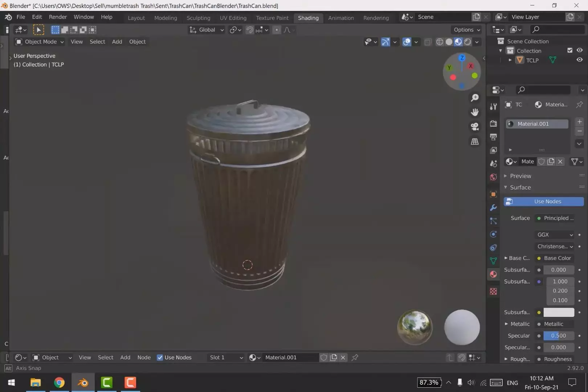
Task: Open the File menu
Action: coord(21,17)
